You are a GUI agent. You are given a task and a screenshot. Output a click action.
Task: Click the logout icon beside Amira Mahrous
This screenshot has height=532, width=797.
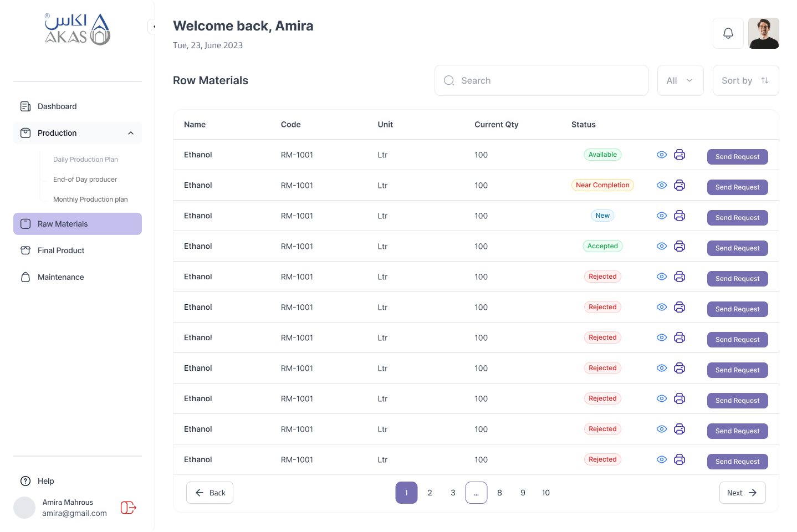pyautogui.click(x=128, y=508)
